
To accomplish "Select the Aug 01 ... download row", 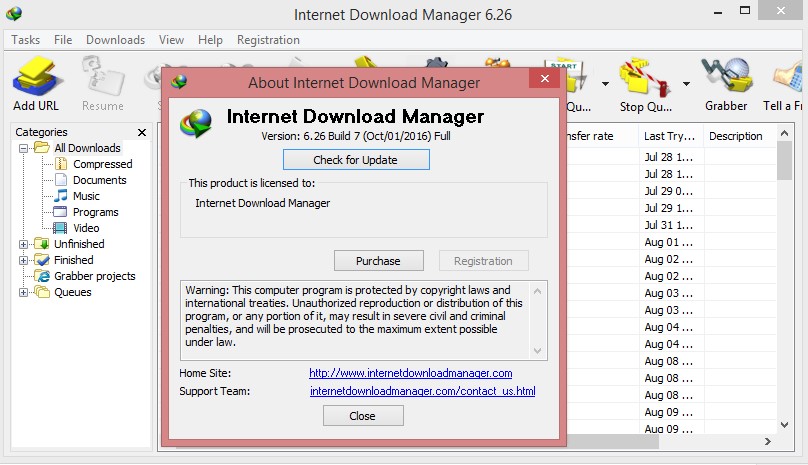I will coord(671,242).
